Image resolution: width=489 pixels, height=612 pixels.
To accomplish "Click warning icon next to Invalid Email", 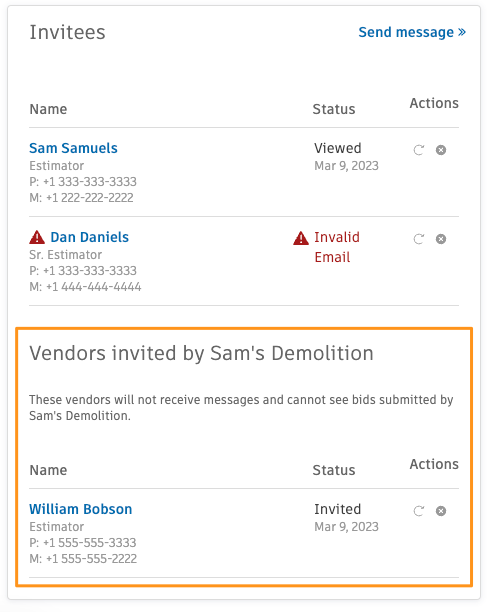I will tap(301, 238).
